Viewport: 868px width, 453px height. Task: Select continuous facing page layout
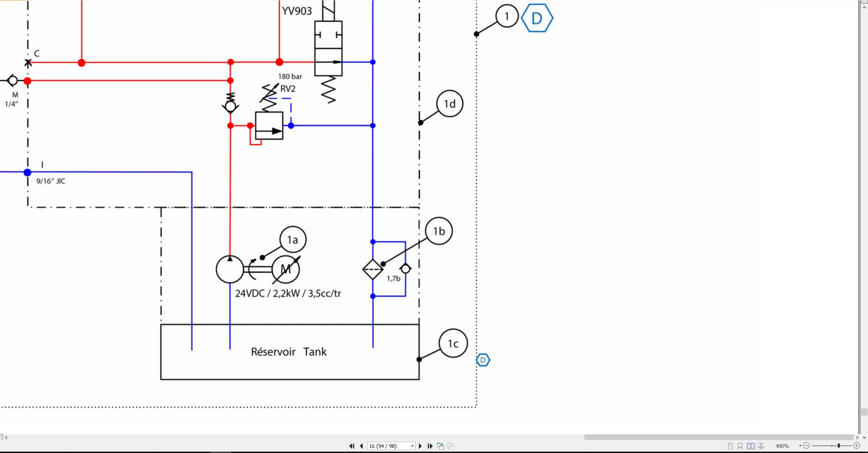pyautogui.click(x=761, y=446)
